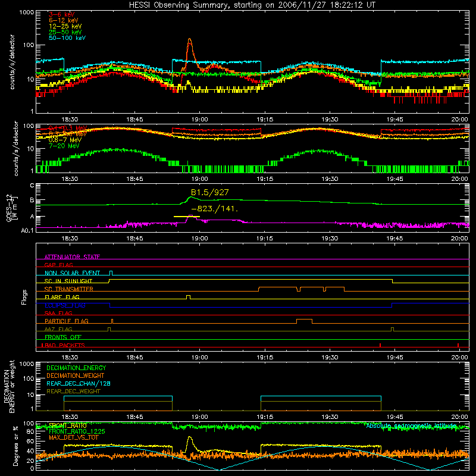Click the 19:30 tick label under decimation panel
Image resolution: width=476 pixels, height=476 pixels.
coord(330,417)
